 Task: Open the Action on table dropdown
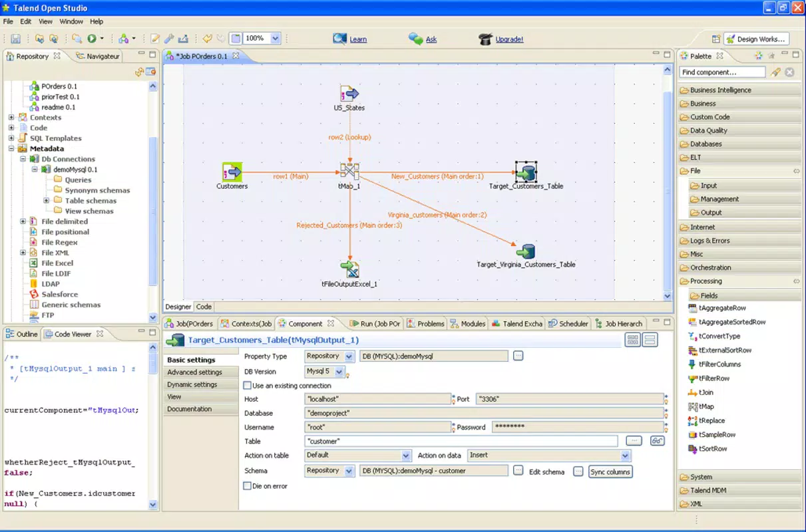point(406,456)
